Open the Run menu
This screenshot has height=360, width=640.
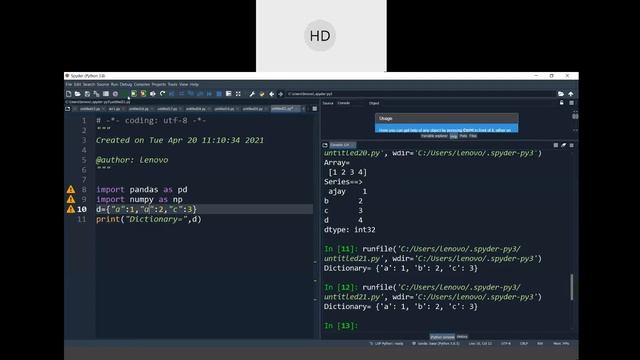tap(114, 84)
